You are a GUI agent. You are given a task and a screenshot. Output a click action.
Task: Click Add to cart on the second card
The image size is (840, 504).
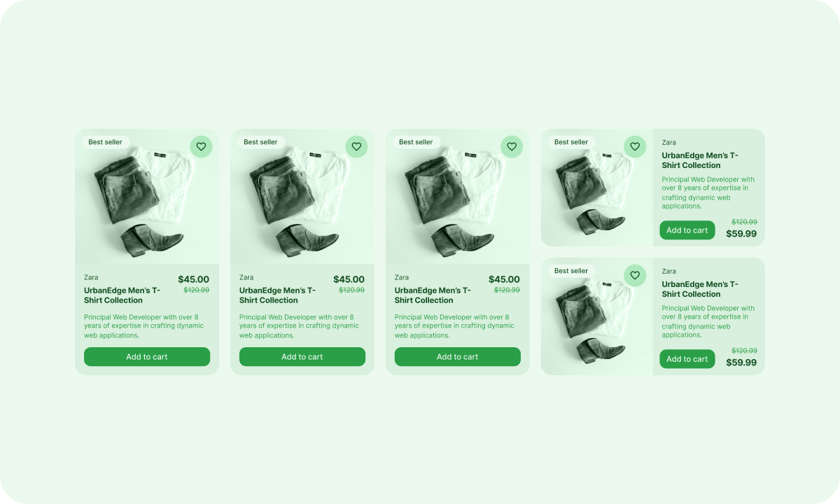coord(302,357)
